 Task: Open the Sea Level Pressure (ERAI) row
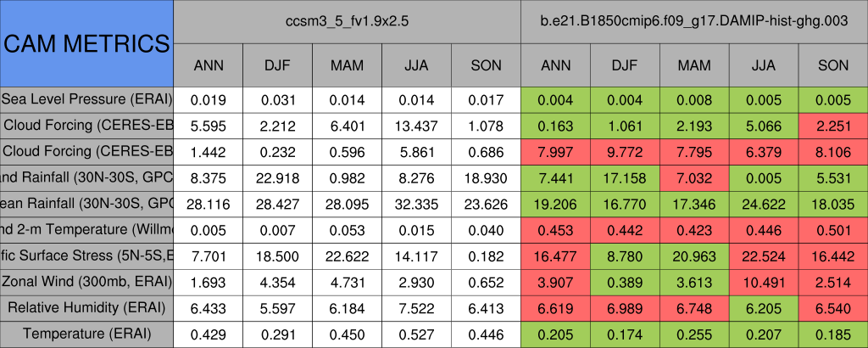pyautogui.click(x=86, y=99)
